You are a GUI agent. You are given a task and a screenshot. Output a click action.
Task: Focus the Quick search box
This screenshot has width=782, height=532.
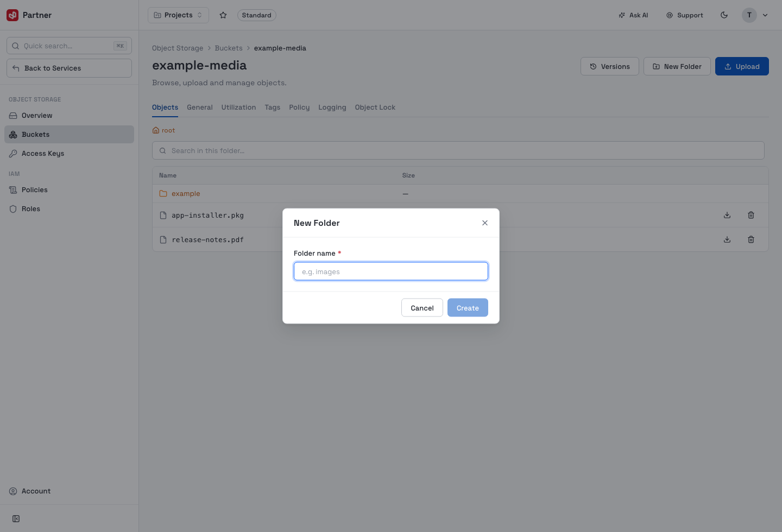(69, 46)
